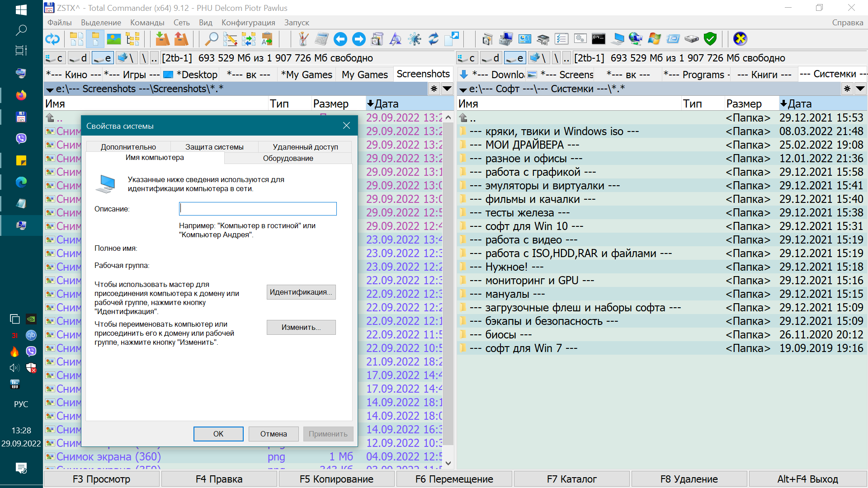This screenshot has height=488, width=868.
Task: Click the green shield security icon
Action: tap(710, 39)
